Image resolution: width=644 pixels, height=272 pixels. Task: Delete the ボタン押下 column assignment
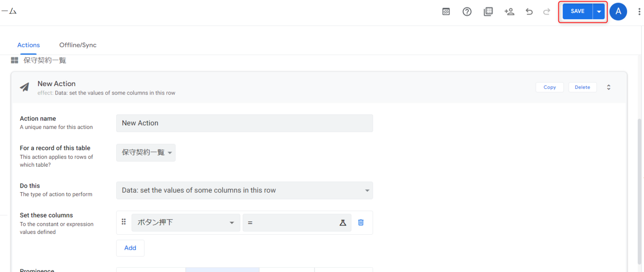pos(361,222)
